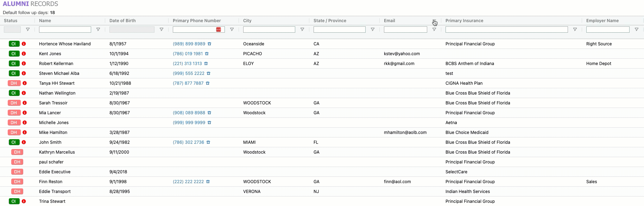This screenshot has height=206, width=644.
Task: Click the DH status badge for Eddie Executive
Action: (17, 172)
